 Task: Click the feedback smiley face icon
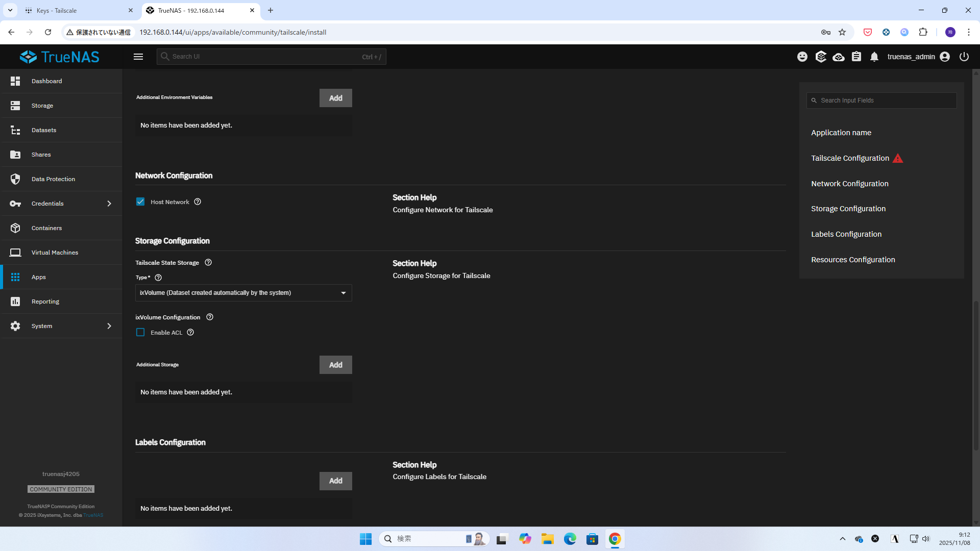(x=802, y=57)
